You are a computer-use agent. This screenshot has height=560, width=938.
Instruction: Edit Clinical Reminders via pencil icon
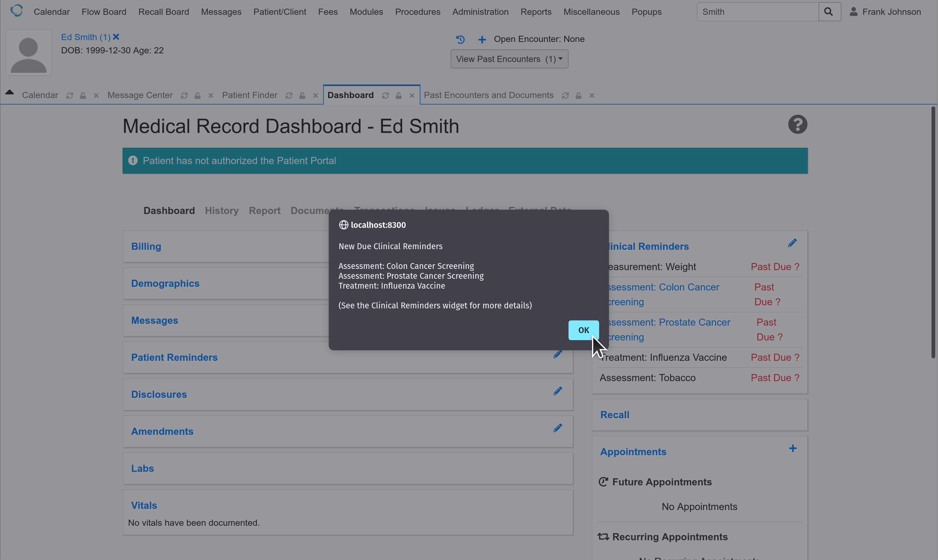pyautogui.click(x=792, y=243)
